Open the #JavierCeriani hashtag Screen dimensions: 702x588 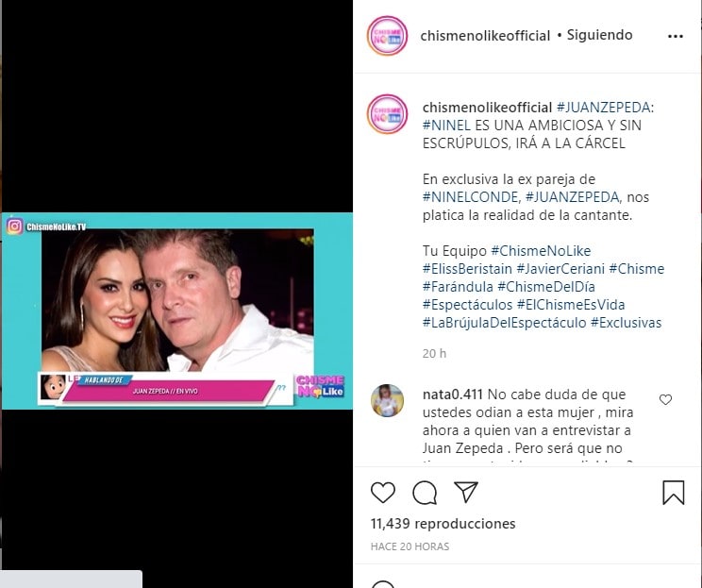click(560, 269)
